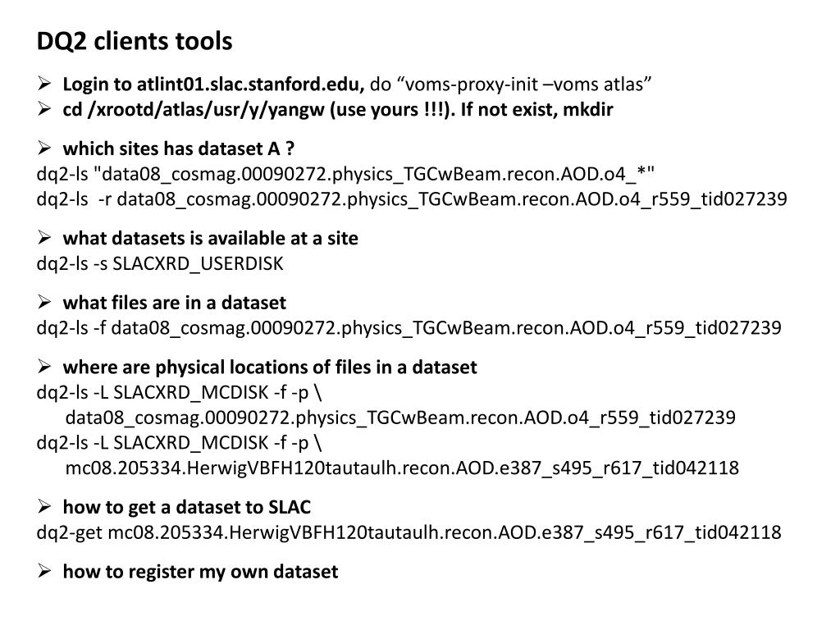Click the atlint01.slac.stanford.edu hostname text
The width and height of the screenshot is (840, 630).
click(251, 84)
